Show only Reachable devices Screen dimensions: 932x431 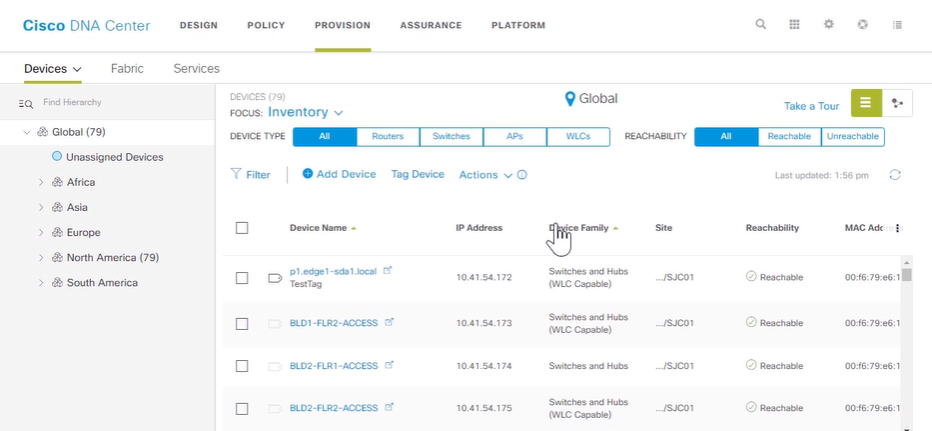click(789, 136)
